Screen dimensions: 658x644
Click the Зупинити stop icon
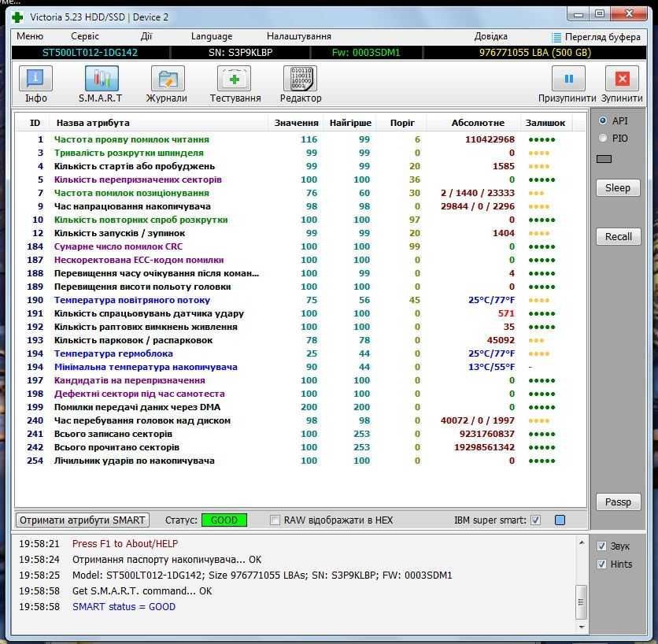623,79
